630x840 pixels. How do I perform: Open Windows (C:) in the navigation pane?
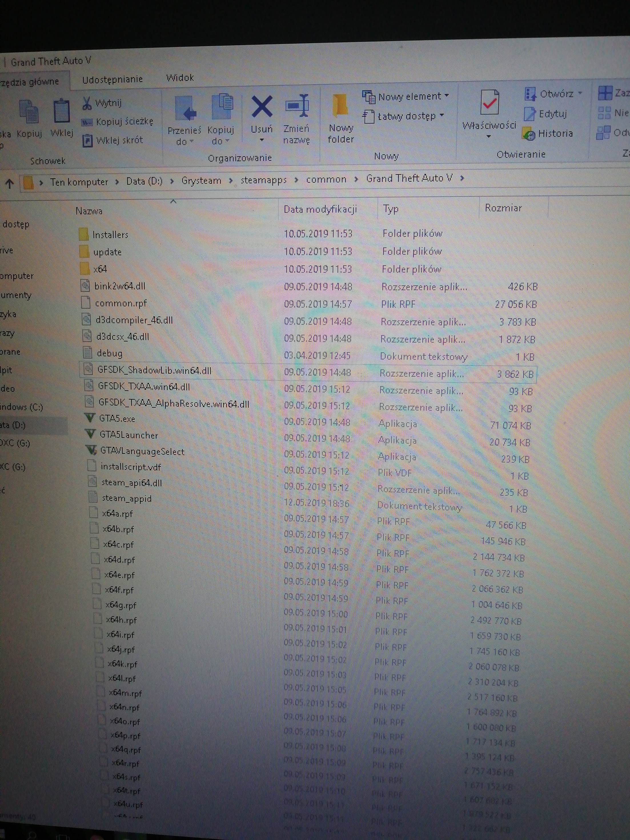coord(22,407)
